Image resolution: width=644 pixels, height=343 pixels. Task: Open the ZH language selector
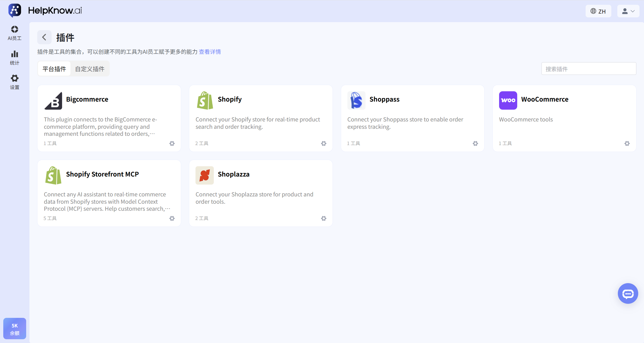pyautogui.click(x=598, y=11)
